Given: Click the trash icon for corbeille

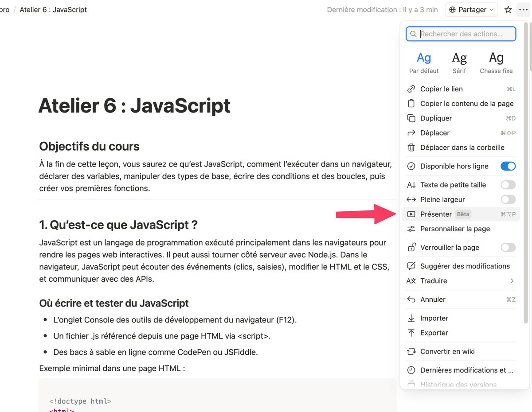Looking at the screenshot, I should tap(411, 148).
